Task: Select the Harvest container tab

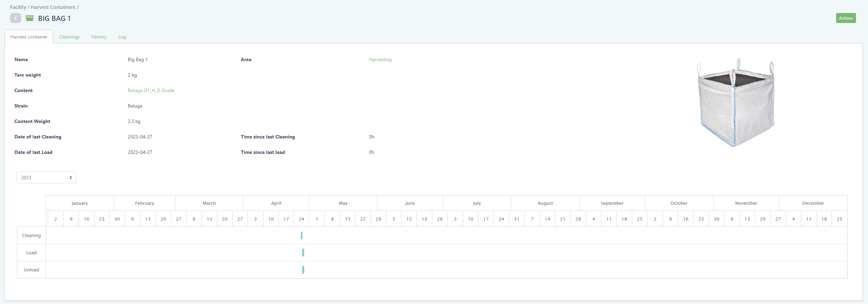Action: pos(29,37)
